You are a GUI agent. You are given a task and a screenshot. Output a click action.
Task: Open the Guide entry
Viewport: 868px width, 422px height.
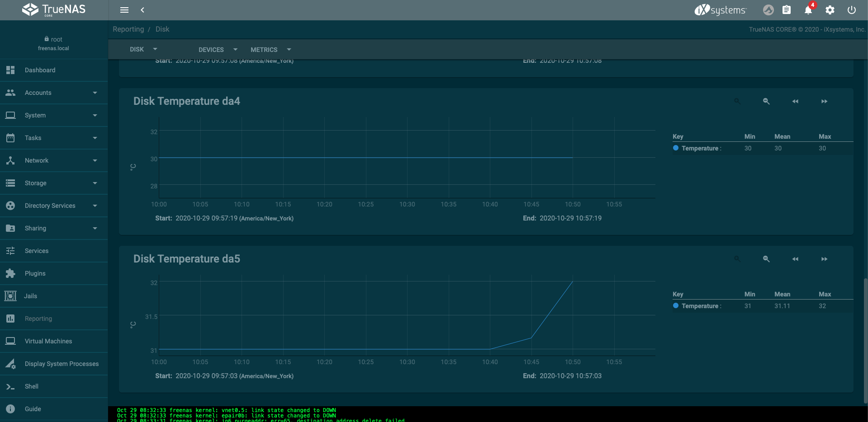pyautogui.click(x=54, y=409)
